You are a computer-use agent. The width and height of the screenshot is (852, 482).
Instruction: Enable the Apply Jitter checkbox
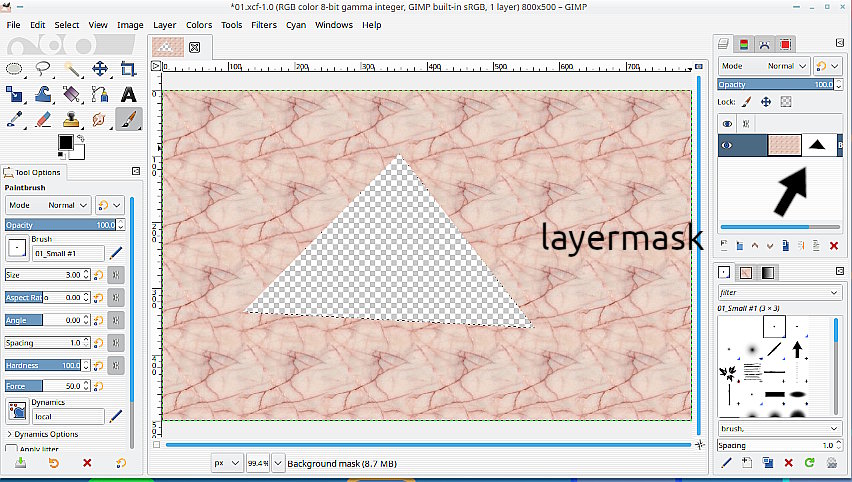point(11,449)
